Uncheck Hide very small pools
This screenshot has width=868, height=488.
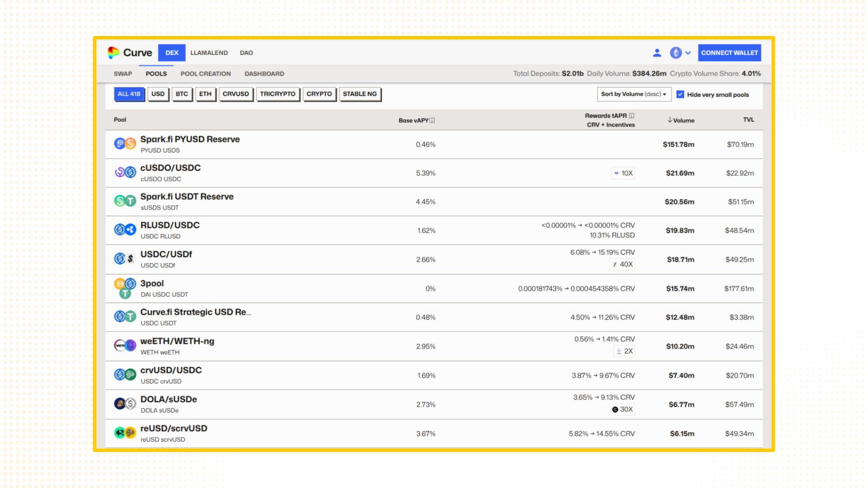680,94
